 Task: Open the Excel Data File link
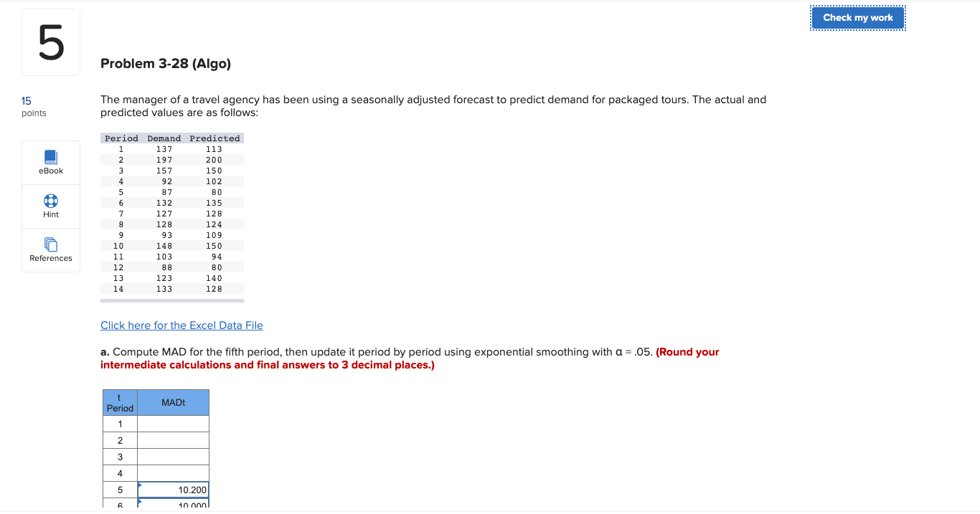tap(182, 325)
